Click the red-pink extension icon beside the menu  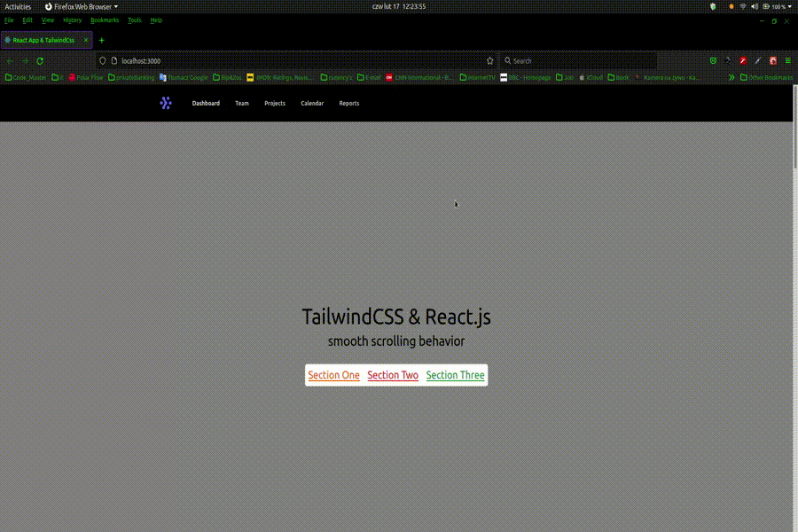click(x=773, y=61)
